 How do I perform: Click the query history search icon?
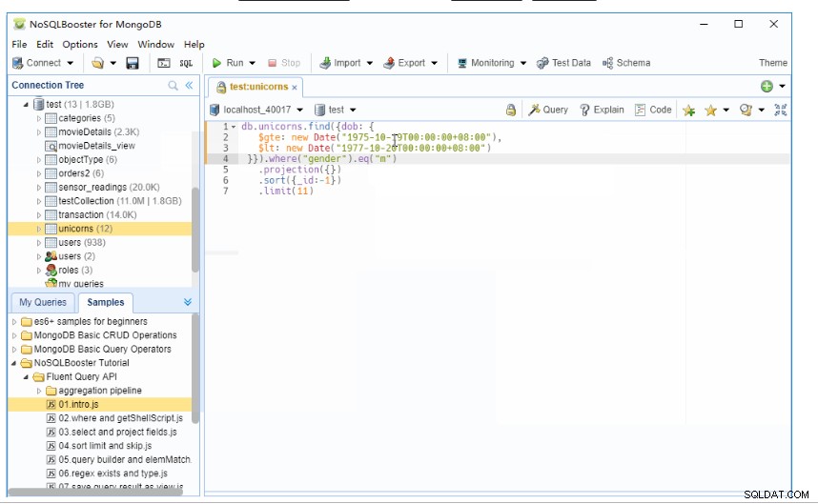coord(746,110)
